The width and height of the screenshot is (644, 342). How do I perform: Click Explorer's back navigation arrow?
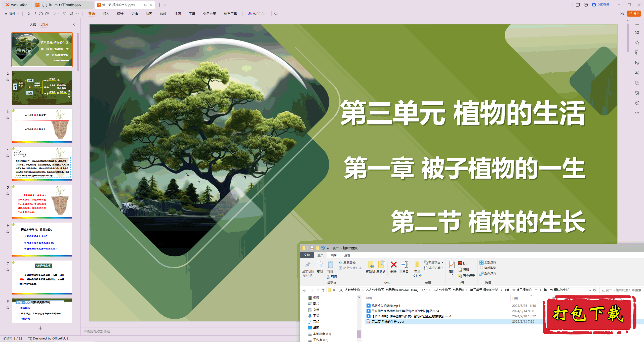coord(305,290)
